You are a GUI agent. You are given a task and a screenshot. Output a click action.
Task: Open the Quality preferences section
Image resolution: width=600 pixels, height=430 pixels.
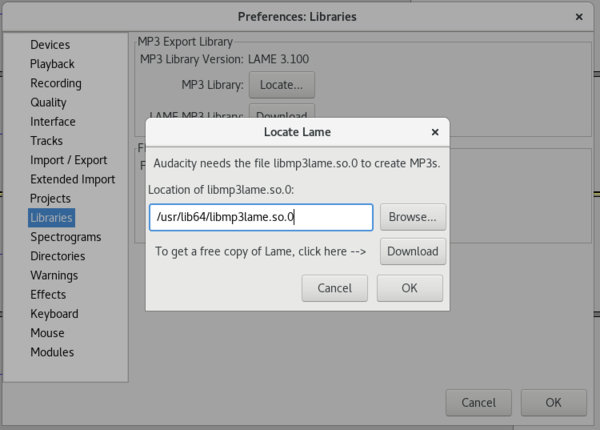(x=48, y=102)
